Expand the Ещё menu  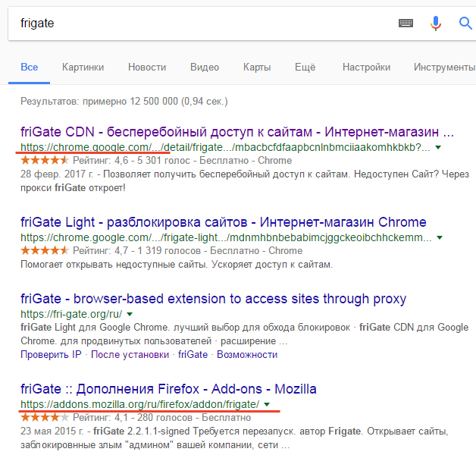tap(305, 67)
